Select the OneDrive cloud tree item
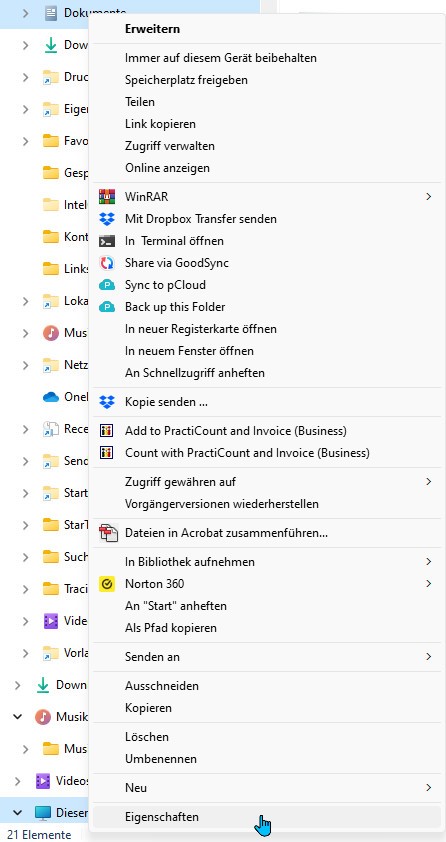The width and height of the screenshot is (446, 842). (64, 397)
